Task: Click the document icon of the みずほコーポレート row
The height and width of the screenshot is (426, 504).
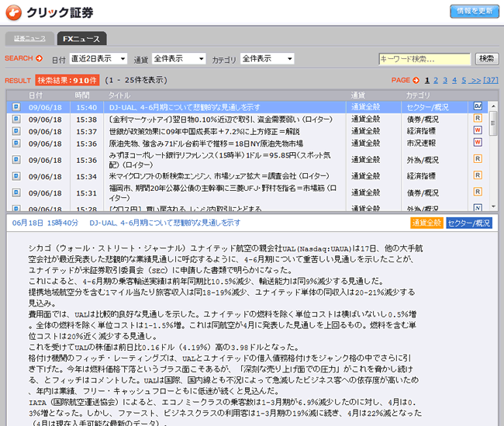Action: tap(16, 160)
